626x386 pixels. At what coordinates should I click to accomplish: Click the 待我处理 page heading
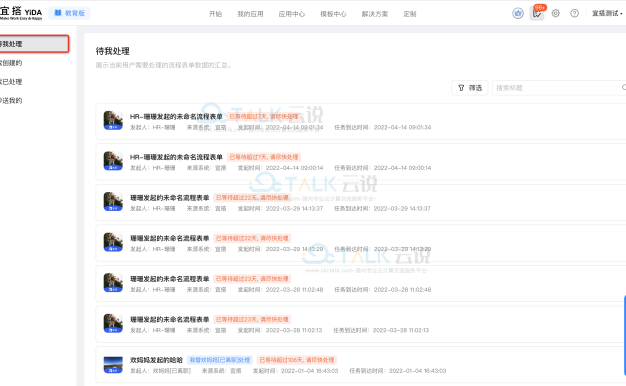[113, 51]
